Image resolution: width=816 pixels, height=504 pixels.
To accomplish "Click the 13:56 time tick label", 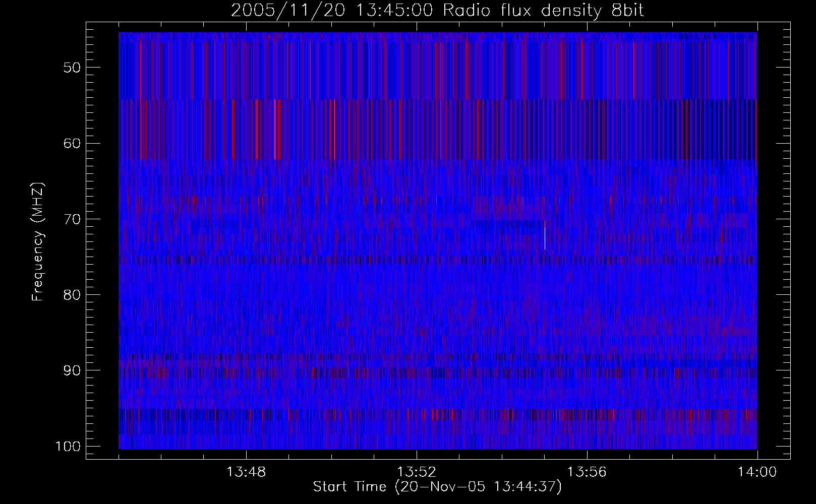I will click(x=587, y=472).
